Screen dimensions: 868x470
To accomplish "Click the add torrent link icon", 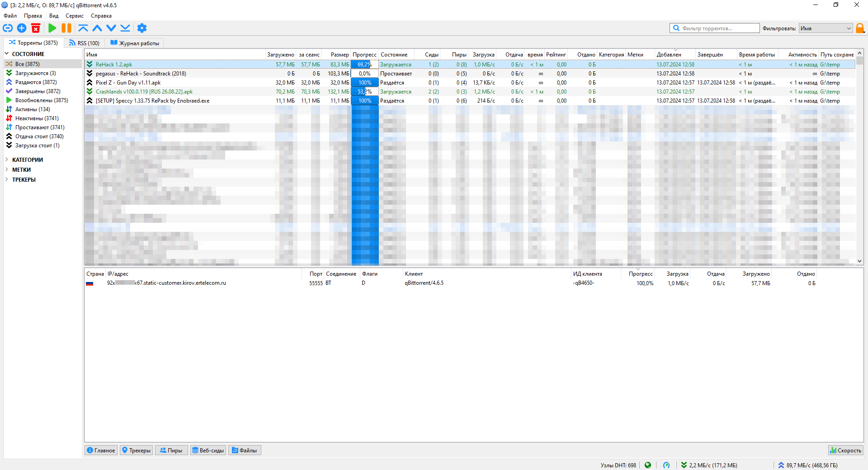I will [8, 28].
